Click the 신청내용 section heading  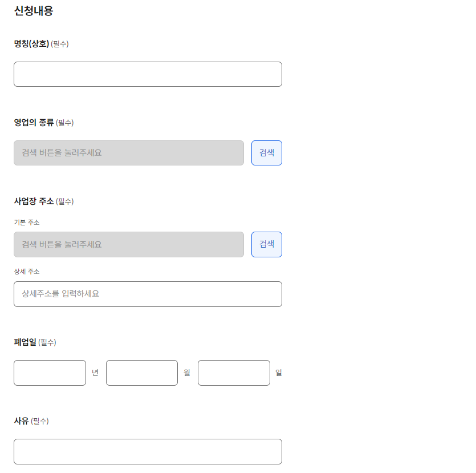(34, 10)
